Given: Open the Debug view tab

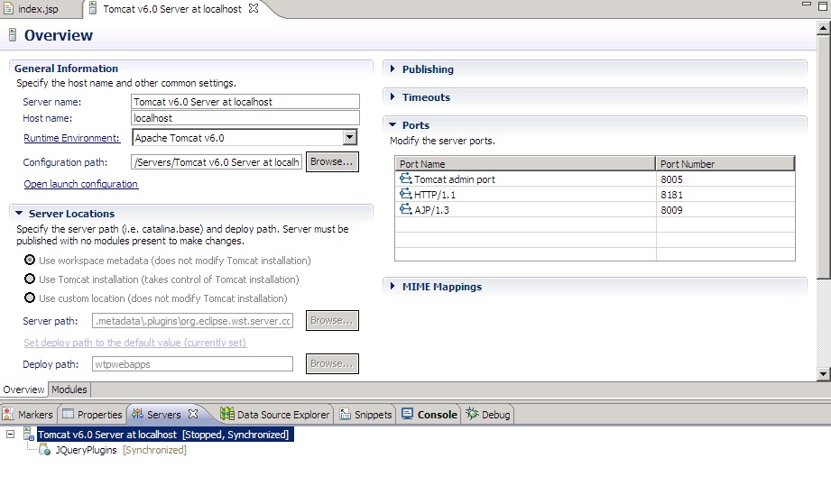Looking at the screenshot, I should point(488,414).
